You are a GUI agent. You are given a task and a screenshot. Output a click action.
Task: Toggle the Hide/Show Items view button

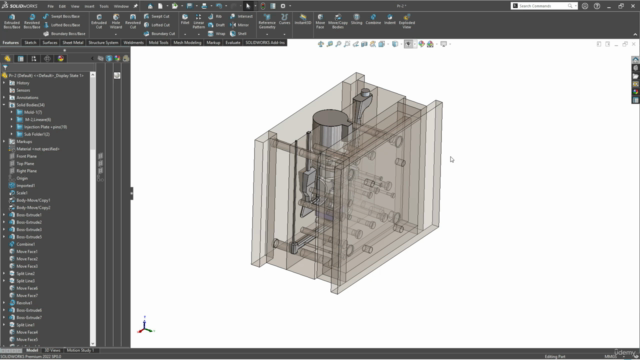click(409, 44)
